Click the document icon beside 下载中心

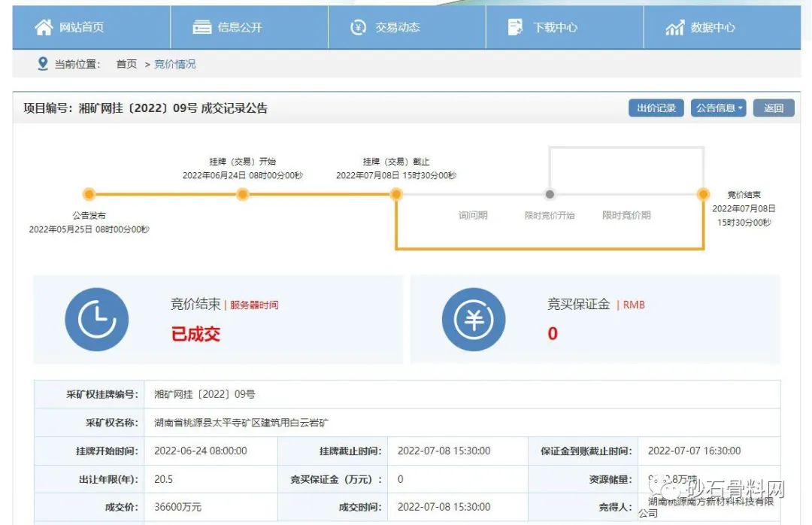[x=516, y=27]
